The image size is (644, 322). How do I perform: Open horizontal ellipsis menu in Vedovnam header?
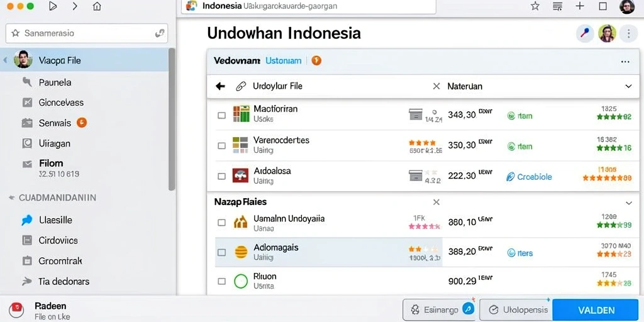pyautogui.click(x=625, y=62)
